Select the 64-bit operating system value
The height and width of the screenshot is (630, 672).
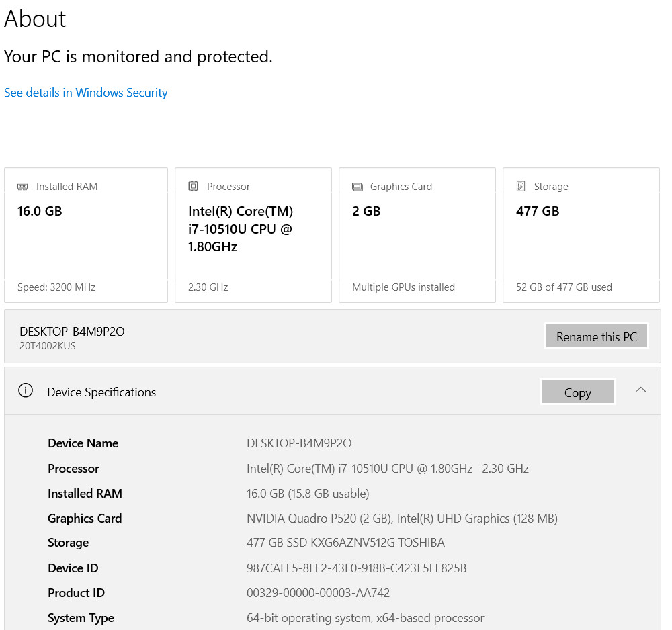pos(365,618)
